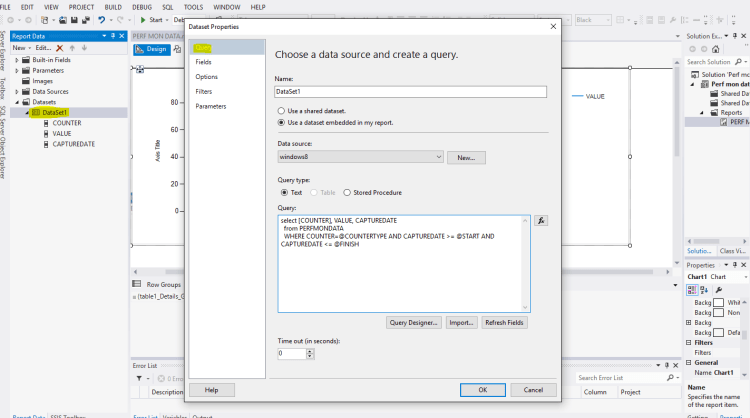Expand the Parameters node in Report Data
This screenshot has width=750, height=418.
tap(16, 70)
